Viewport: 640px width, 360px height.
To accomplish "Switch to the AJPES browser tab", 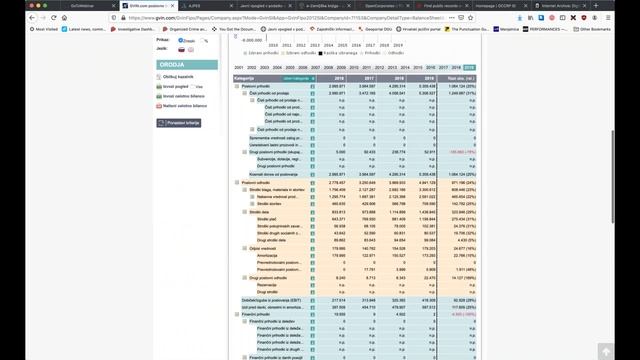I will point(207,6).
